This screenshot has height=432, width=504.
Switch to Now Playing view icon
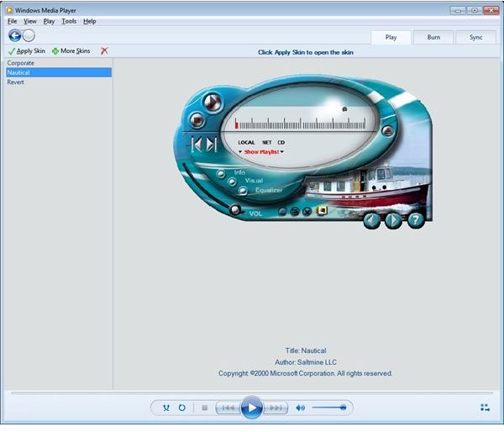pos(485,408)
